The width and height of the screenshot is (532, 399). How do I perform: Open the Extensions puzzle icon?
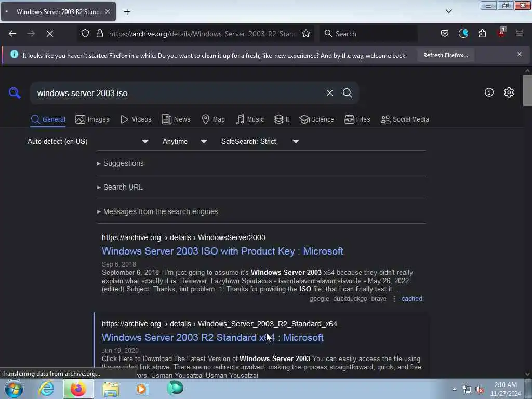482,34
